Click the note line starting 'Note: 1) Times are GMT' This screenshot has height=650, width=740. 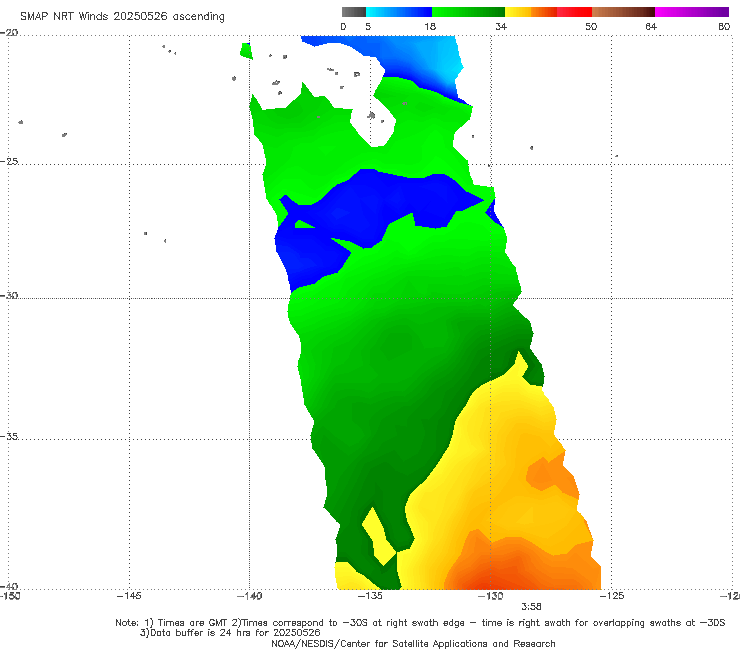tap(420, 623)
